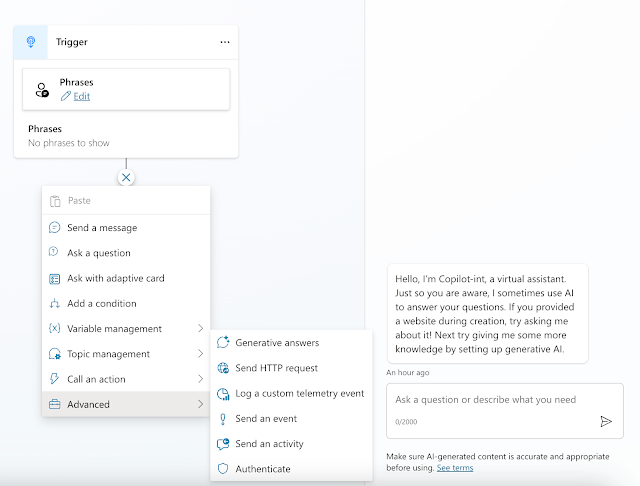Screen dimensions: 640x486
Task: Click the send arrow in chat box
Action: (x=606, y=421)
